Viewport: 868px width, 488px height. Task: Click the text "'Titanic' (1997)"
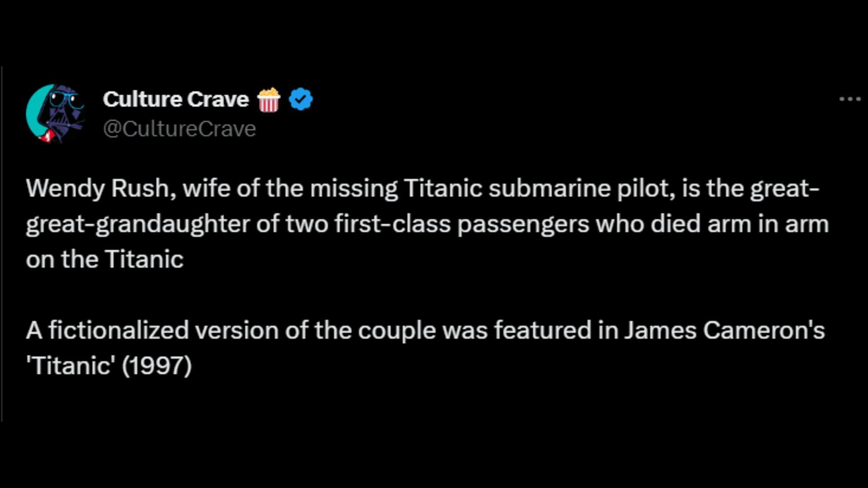coord(109,366)
